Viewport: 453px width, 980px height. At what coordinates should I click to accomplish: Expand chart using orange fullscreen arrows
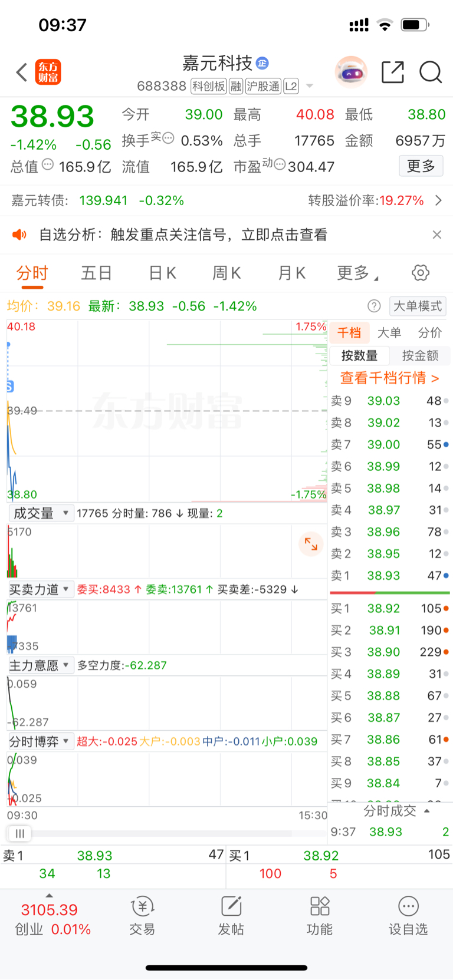[311, 543]
